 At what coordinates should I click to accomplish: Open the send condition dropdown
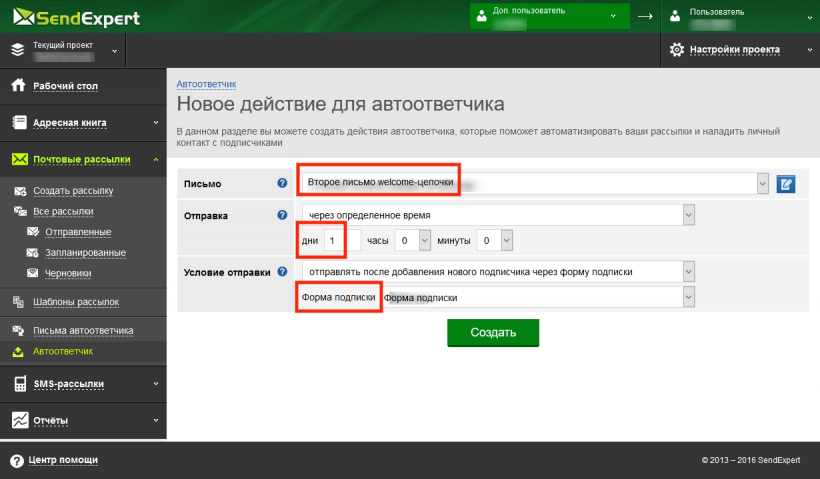coord(688,272)
